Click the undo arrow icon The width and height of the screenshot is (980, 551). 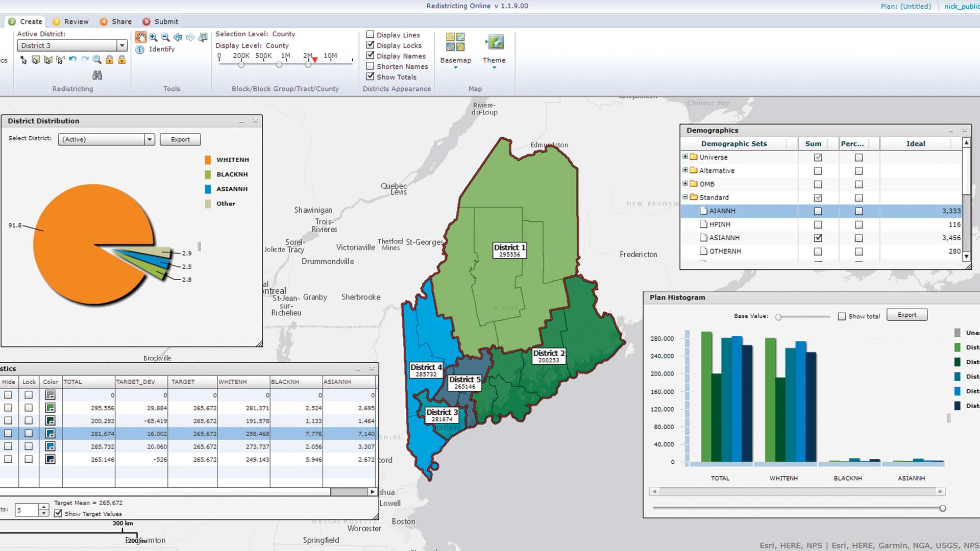[x=72, y=60]
